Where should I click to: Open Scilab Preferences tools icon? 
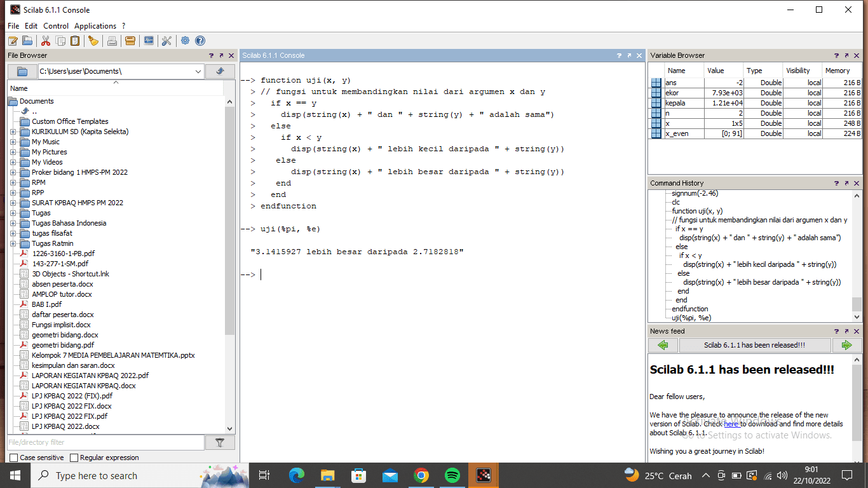pyautogui.click(x=166, y=41)
